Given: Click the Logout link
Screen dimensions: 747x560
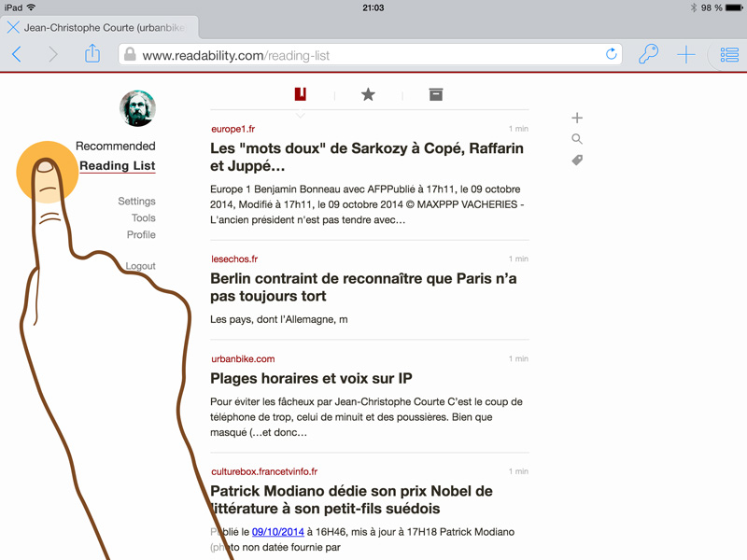Looking at the screenshot, I should [141, 266].
